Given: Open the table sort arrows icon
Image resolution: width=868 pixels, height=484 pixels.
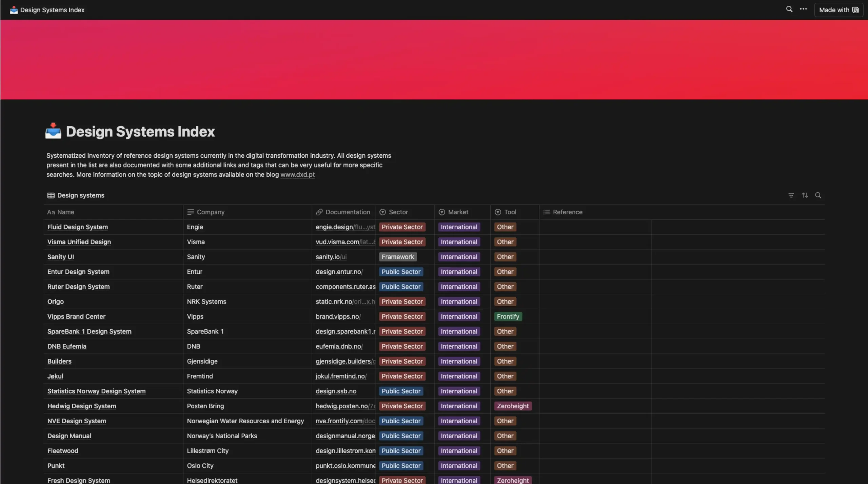Looking at the screenshot, I should tap(805, 195).
